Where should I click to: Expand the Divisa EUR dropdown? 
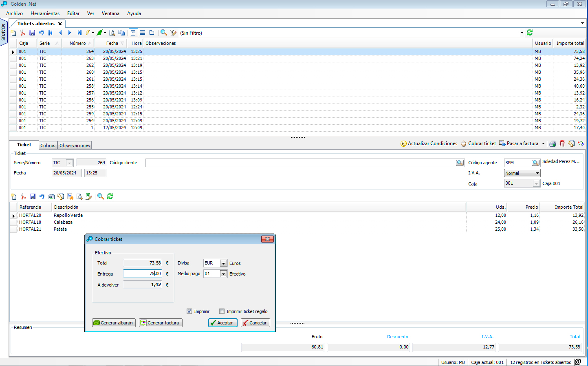click(223, 263)
